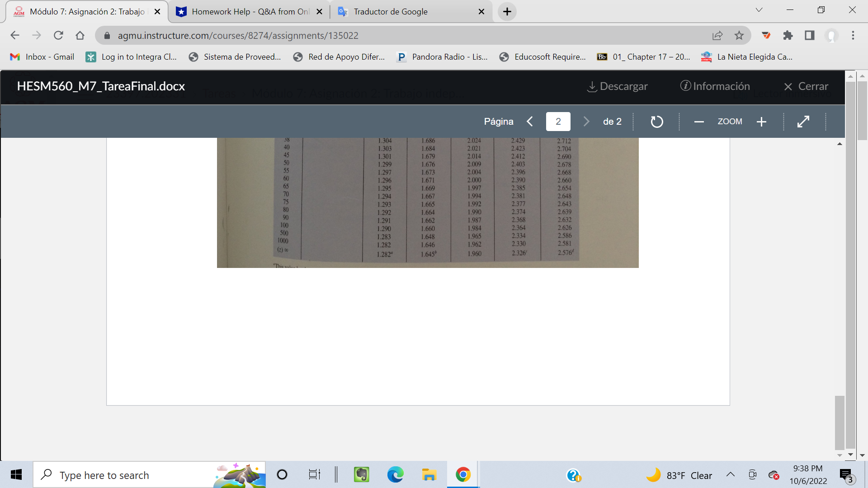Close the document preview with Cerrar
This screenshot has width=868, height=488.
tap(806, 86)
